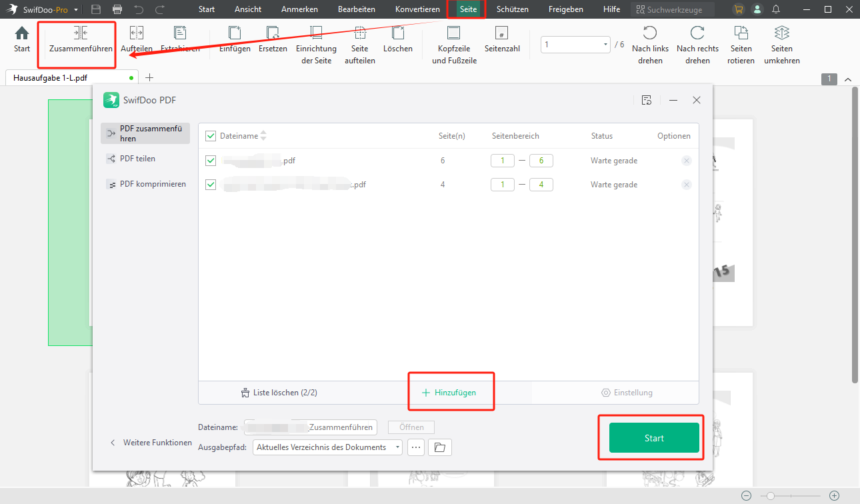Screen dimensions: 860x504
Task: Click the Seite aufteilen tool
Action: click(x=360, y=45)
